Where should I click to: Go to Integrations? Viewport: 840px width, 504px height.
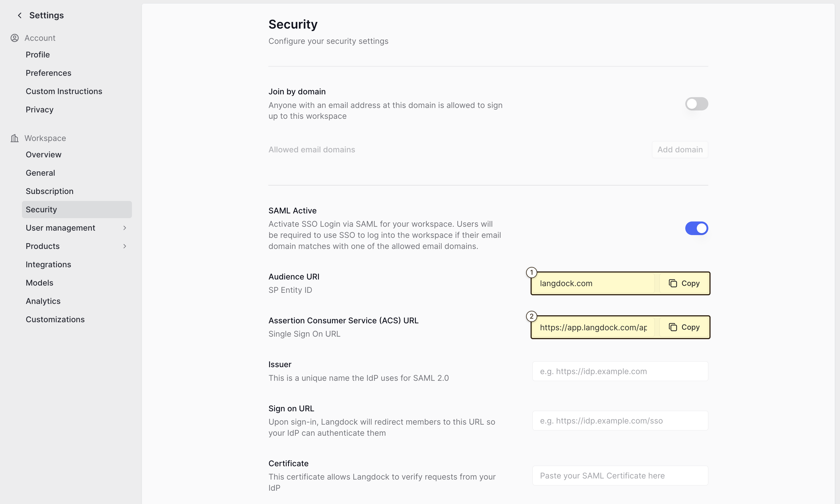click(x=77, y=264)
